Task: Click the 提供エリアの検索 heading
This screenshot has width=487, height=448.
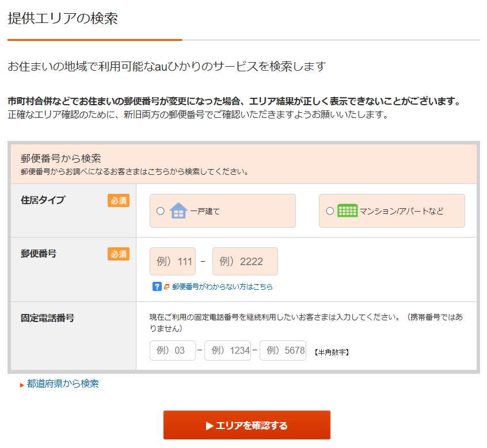Action: pyautogui.click(x=62, y=18)
